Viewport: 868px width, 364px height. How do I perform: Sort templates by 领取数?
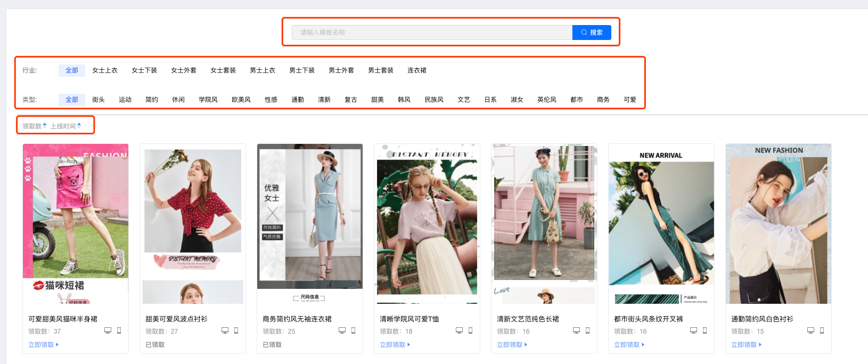[x=34, y=126]
